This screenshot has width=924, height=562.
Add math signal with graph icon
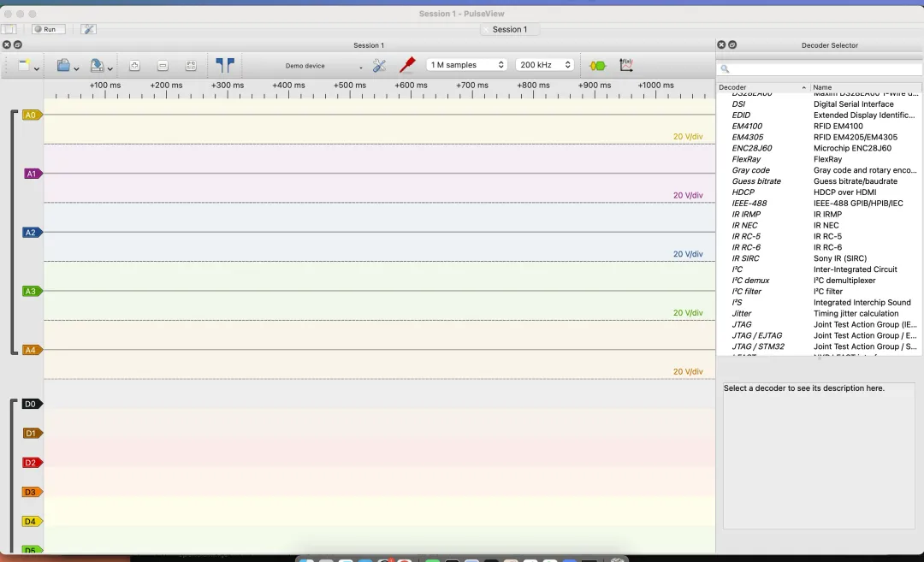click(x=626, y=65)
